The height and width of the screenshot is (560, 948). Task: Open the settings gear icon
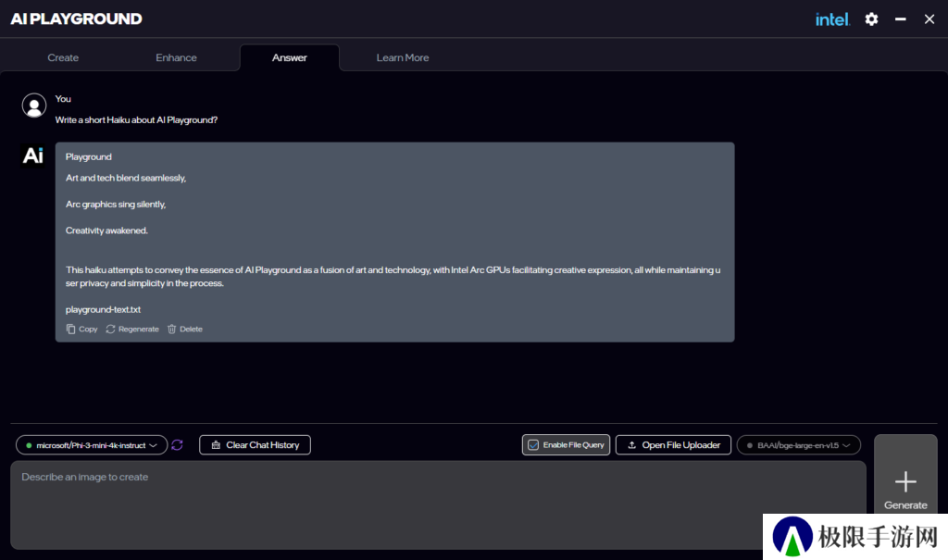(x=871, y=19)
